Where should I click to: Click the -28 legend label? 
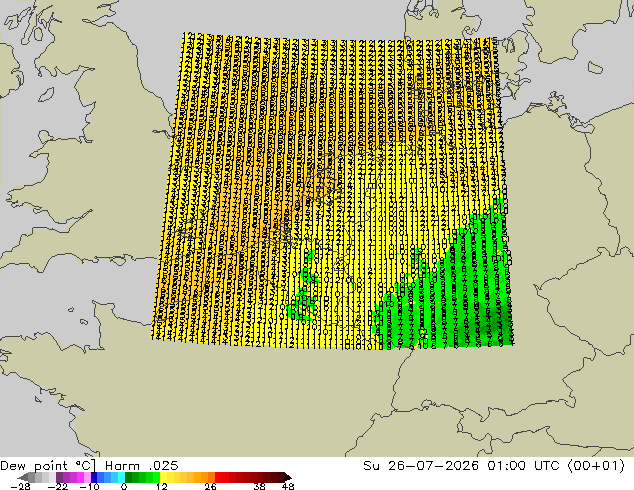[x=20, y=486]
